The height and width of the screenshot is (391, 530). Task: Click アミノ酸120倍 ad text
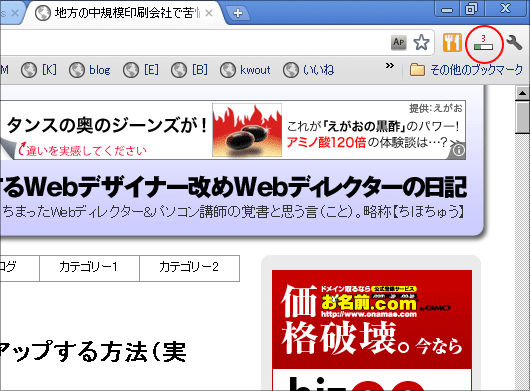point(326,142)
